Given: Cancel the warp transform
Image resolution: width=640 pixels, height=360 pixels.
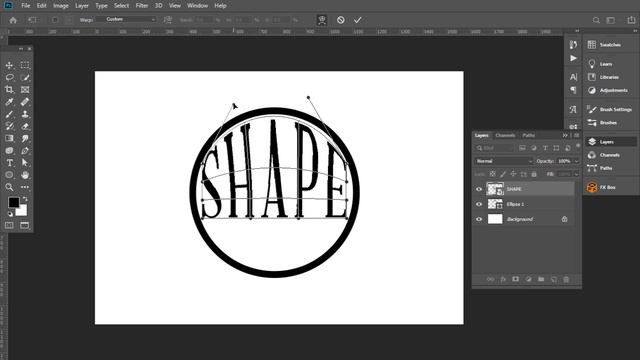Looking at the screenshot, I should click(340, 20).
